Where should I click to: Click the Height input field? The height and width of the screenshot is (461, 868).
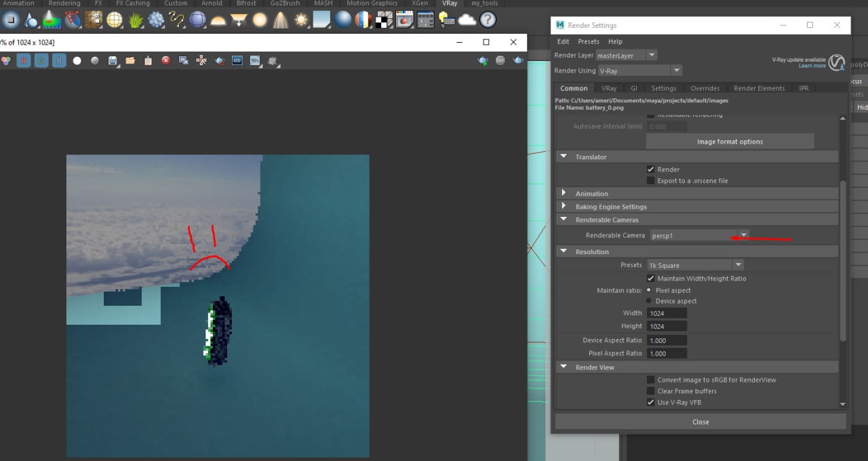click(667, 326)
